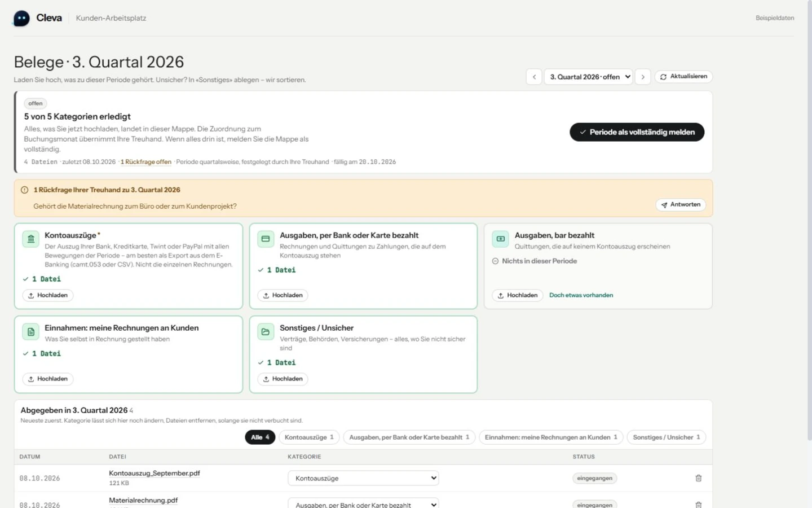Viewport: 812px width, 508px height.
Task: Click Antworten on the Rückfrage
Action: [x=681, y=205]
